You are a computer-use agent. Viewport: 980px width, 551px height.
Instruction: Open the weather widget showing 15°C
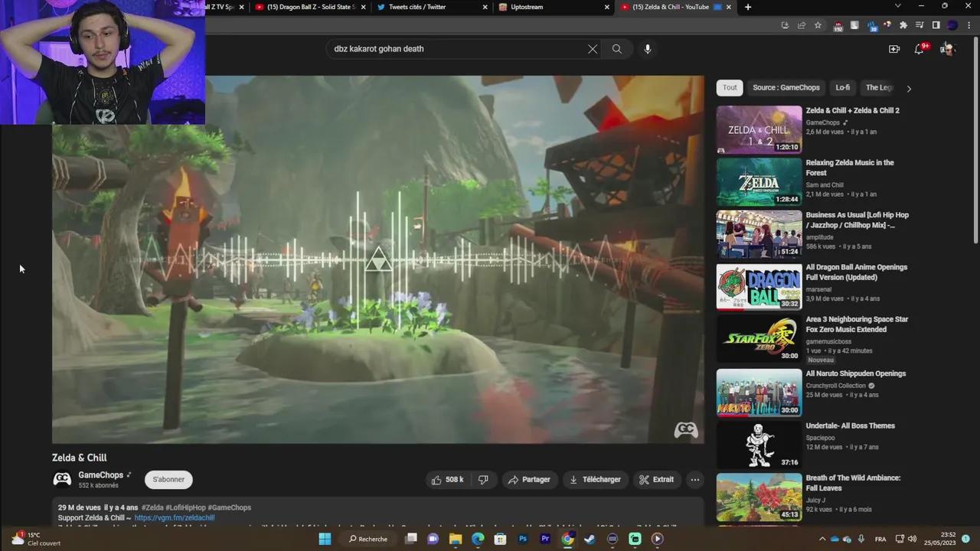pyautogui.click(x=36, y=539)
